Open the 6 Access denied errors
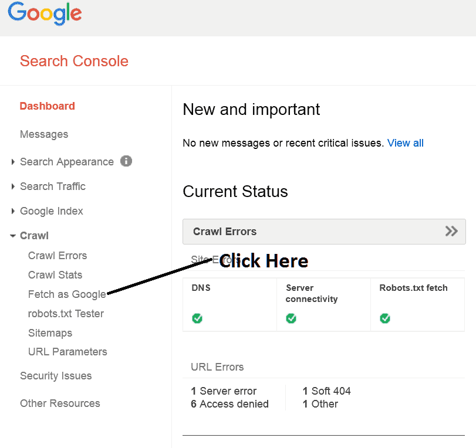The height and width of the screenshot is (448, 476). click(229, 404)
